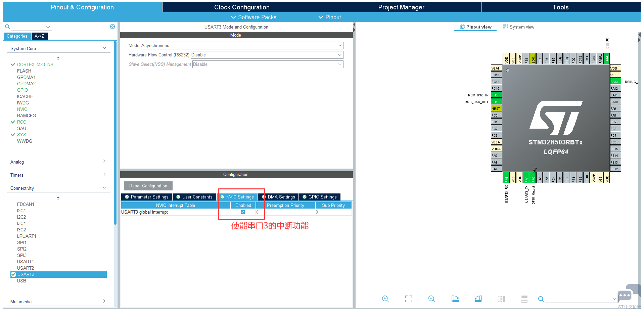Zoom in on the pinout view
The height and width of the screenshot is (312, 644).
pos(385,299)
